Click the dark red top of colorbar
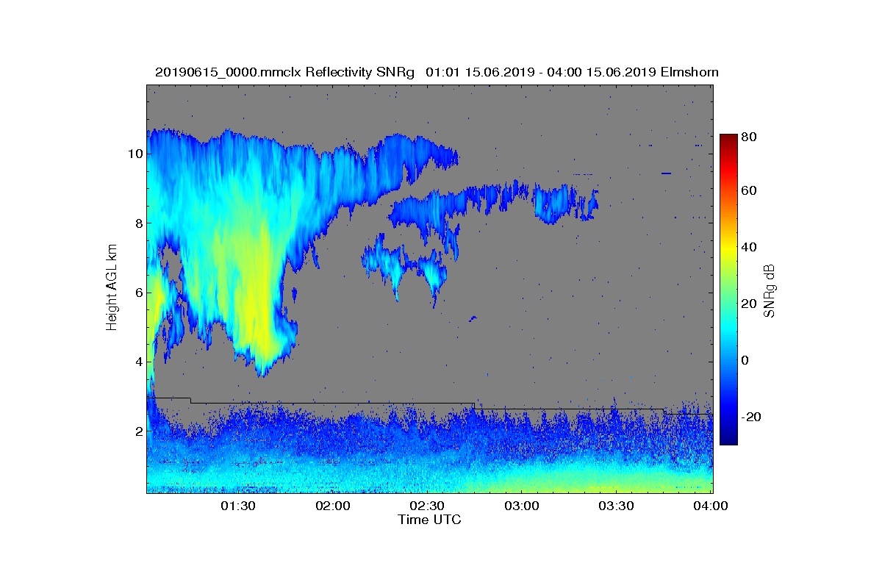This screenshot has height=588, width=882. [728, 140]
